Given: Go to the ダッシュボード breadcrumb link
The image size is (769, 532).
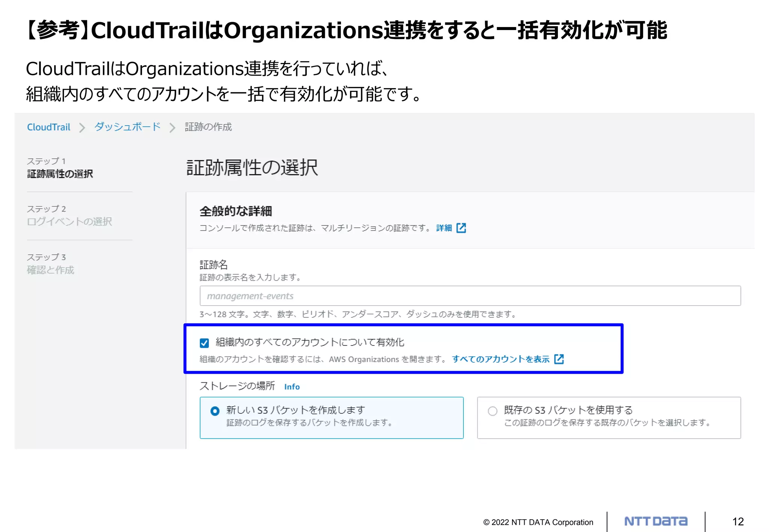Looking at the screenshot, I should tap(127, 127).
